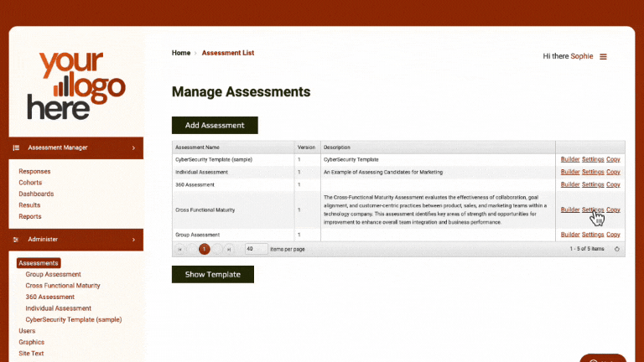Open the hamburger menu next to Sophie

point(603,56)
